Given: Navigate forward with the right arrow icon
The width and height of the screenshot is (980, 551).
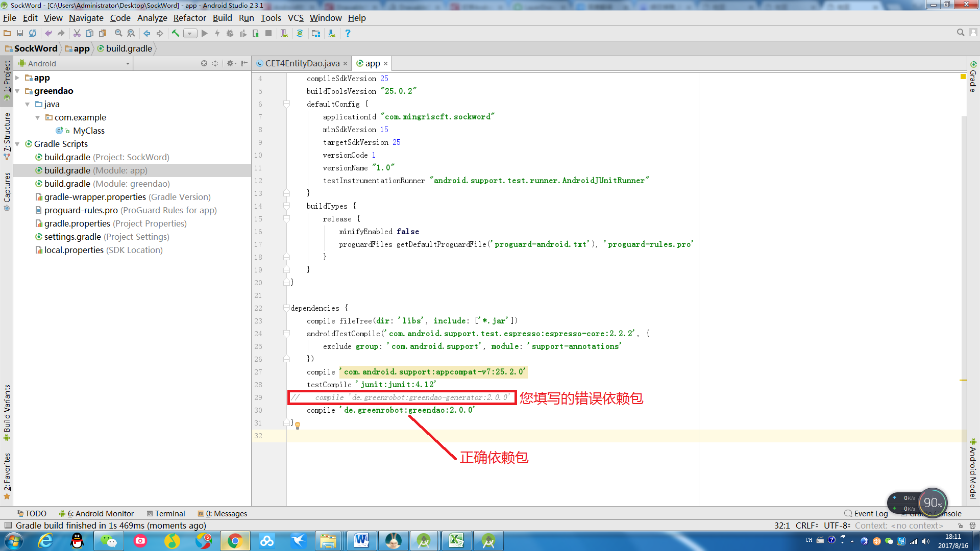Looking at the screenshot, I should pyautogui.click(x=160, y=33).
